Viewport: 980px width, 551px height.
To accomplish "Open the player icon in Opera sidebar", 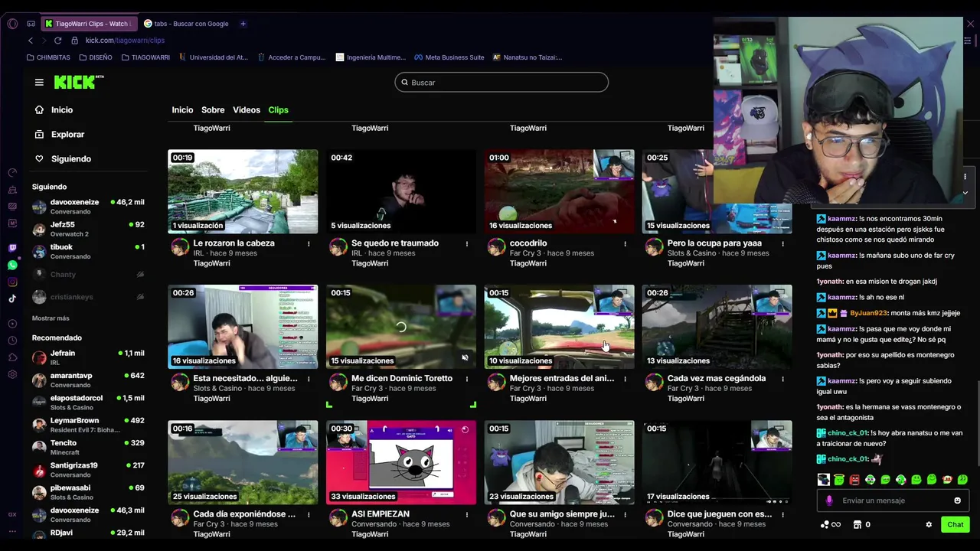I will pyautogui.click(x=12, y=324).
